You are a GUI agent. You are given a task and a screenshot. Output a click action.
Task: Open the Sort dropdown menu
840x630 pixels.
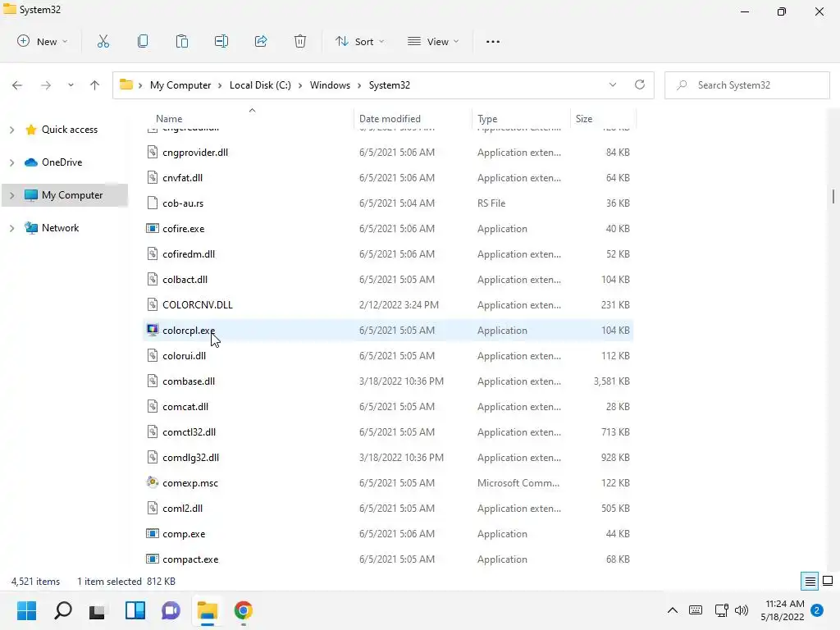pos(359,41)
